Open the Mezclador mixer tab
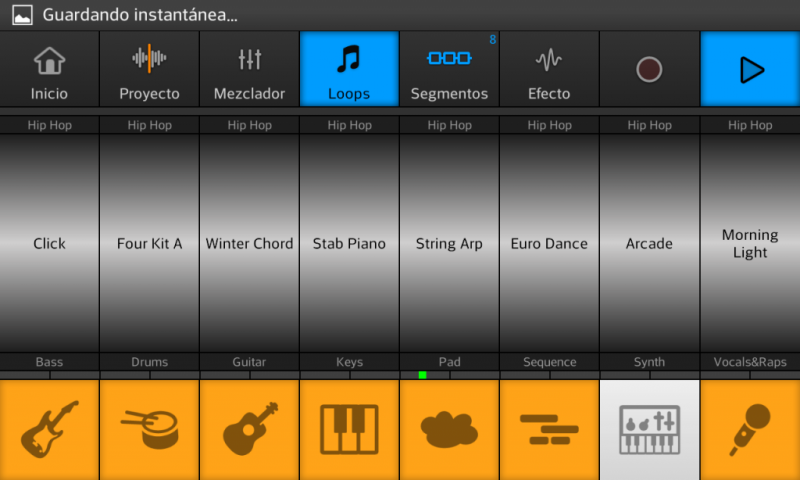Viewport: 800px width, 480px height. [249, 69]
